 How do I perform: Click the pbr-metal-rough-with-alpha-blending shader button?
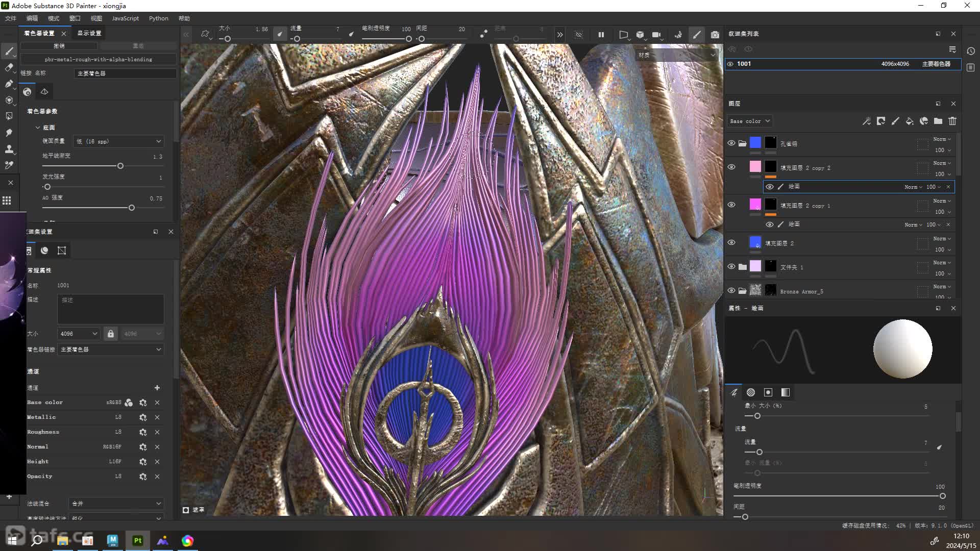pos(99,59)
